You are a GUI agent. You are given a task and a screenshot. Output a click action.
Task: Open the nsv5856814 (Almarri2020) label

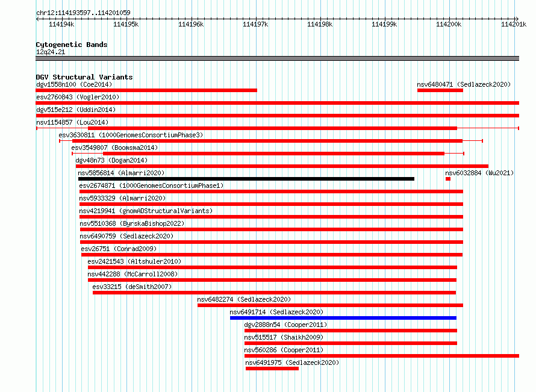(121, 173)
